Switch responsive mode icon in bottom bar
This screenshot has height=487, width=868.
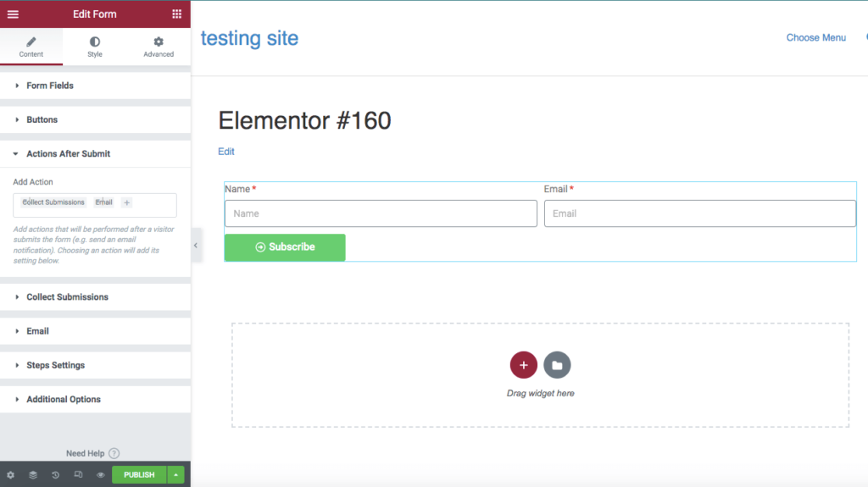pos(78,475)
